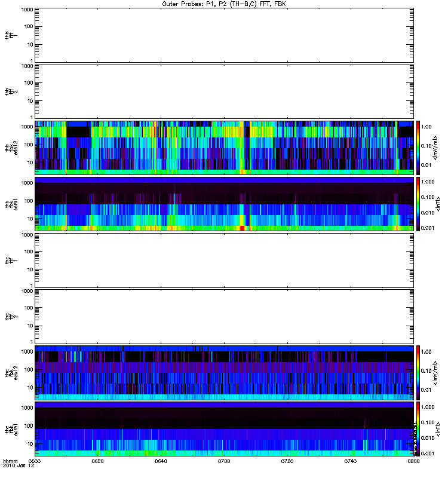Viewport: 448px width, 478px height.
Task: Click the <|nT|> unit label beside thb scm1 color bar
Action: point(438,204)
